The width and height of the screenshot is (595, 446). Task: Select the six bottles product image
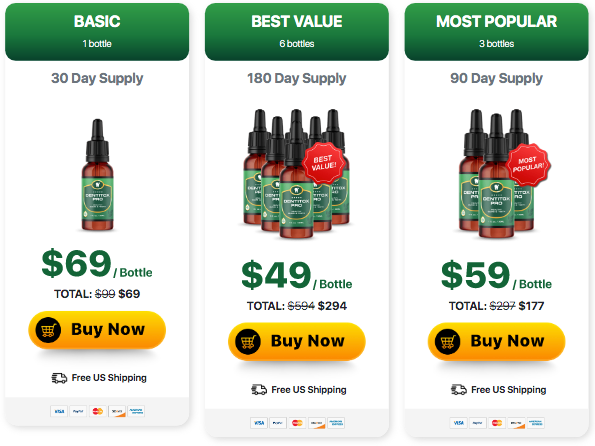(296, 174)
